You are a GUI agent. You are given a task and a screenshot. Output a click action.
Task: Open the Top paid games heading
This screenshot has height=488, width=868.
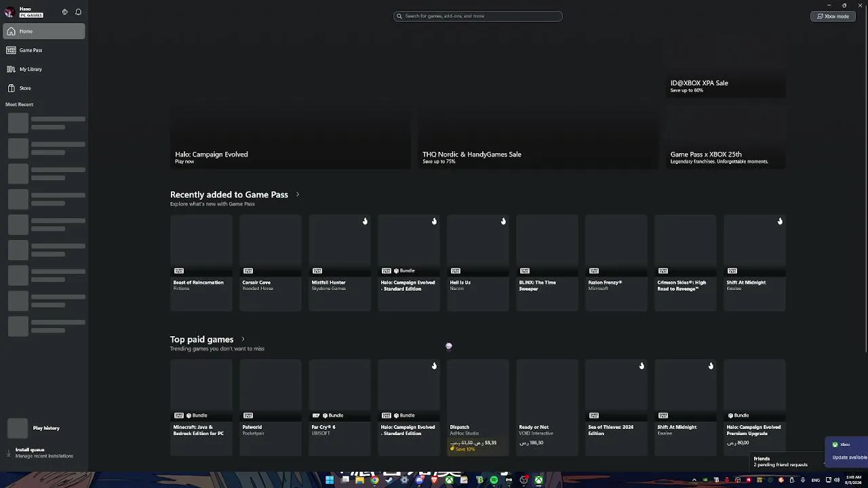tap(201, 340)
